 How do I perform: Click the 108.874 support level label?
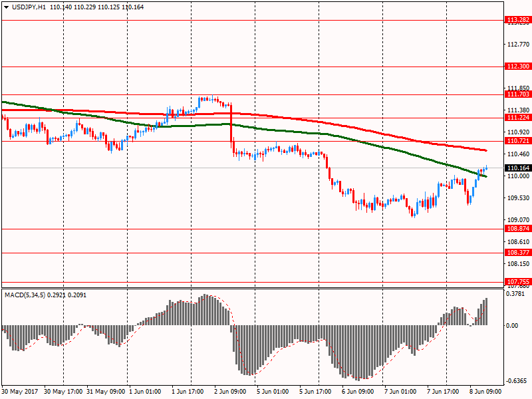pos(518,228)
